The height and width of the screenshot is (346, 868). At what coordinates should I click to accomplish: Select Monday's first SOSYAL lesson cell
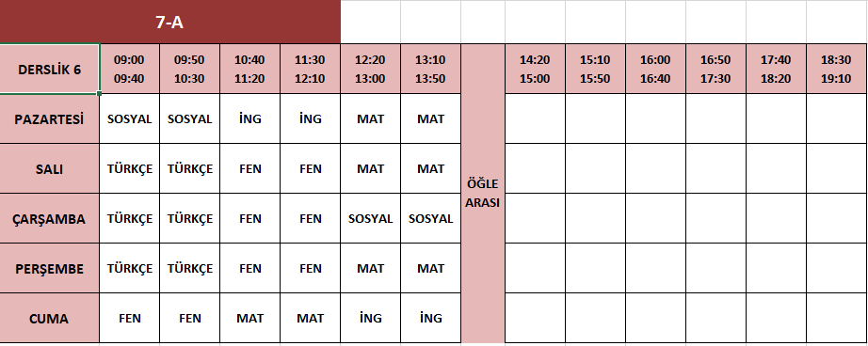(x=130, y=118)
